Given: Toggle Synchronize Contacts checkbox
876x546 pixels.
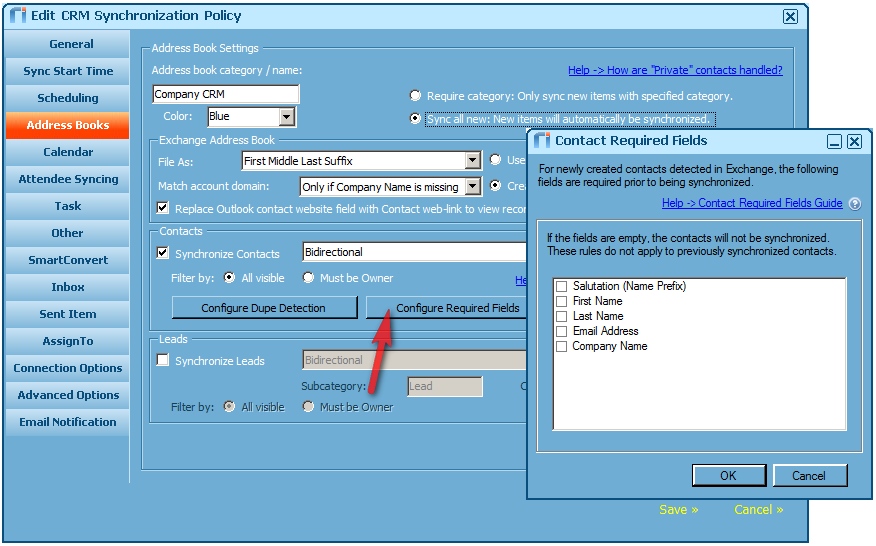Looking at the screenshot, I should [x=163, y=253].
